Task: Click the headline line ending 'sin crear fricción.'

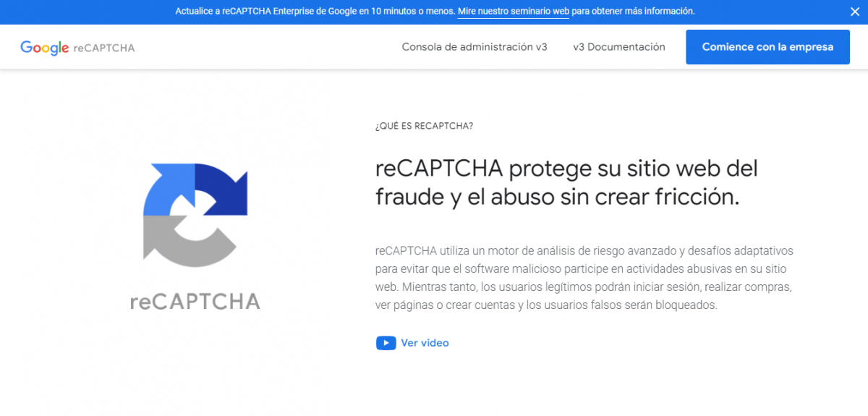Action: (557, 198)
